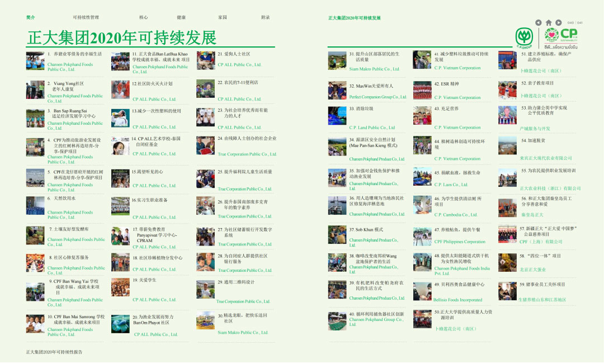Click the previous page arrow icon
This screenshot has width=604, height=364.
tap(538, 22)
